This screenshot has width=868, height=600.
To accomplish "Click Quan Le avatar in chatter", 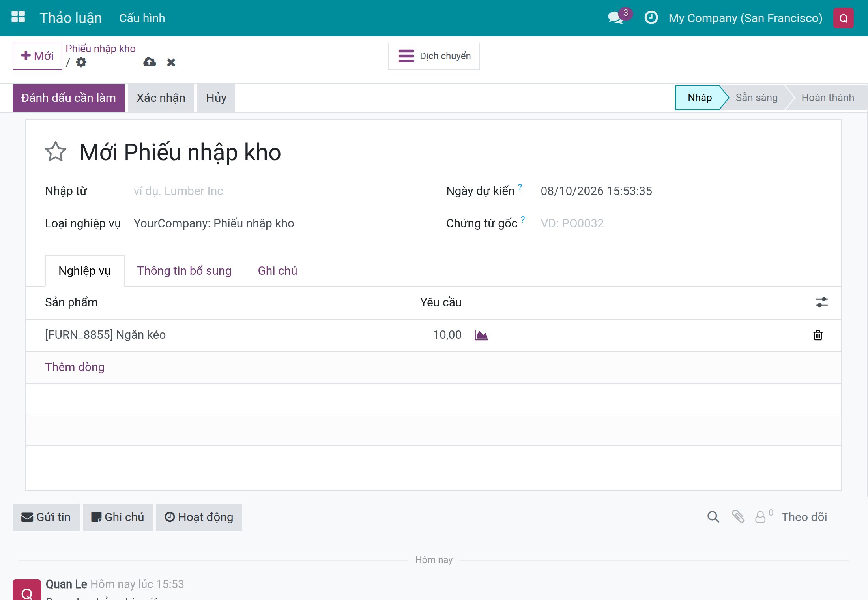I will click(27, 590).
